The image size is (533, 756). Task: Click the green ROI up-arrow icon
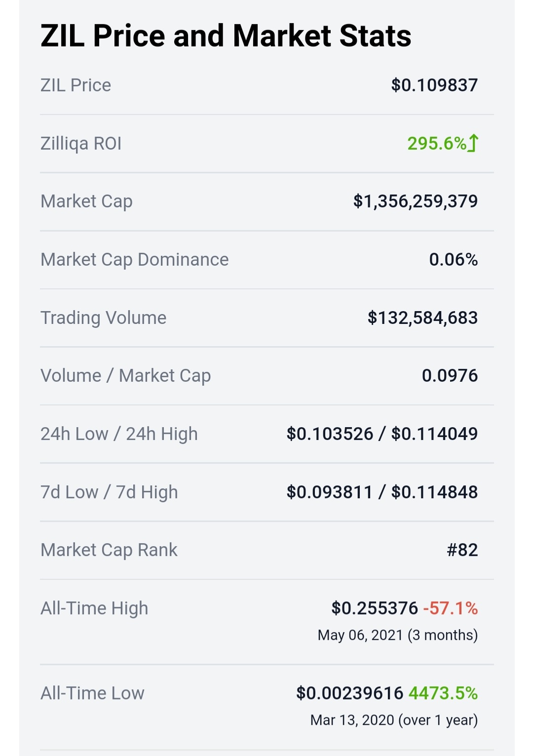tap(473, 143)
